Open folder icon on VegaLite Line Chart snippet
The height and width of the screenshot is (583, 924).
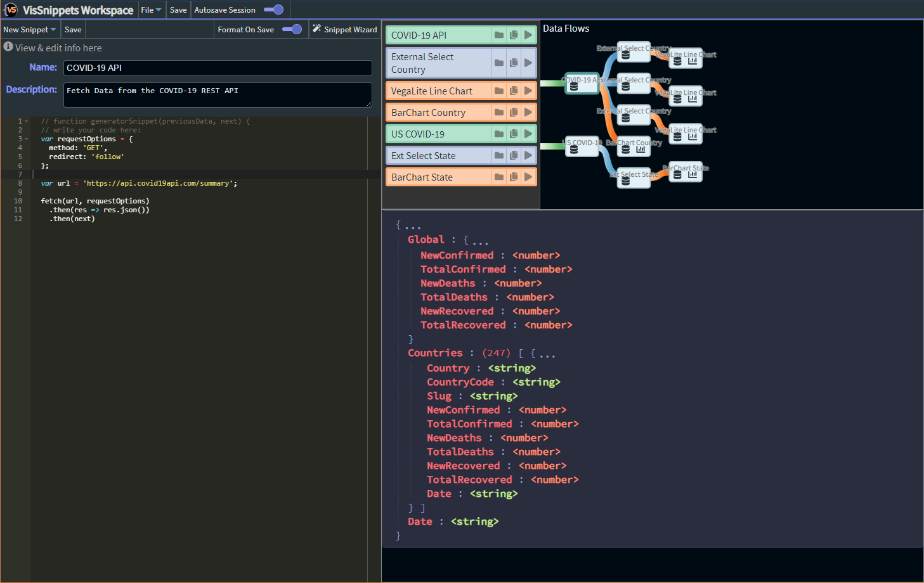click(499, 91)
